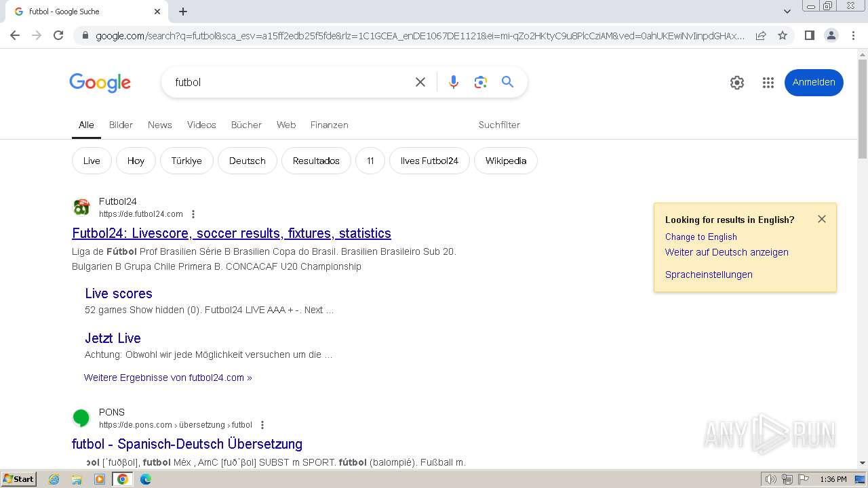Open Google settings gear icon
The height and width of the screenshot is (488, 868).
coord(737,83)
